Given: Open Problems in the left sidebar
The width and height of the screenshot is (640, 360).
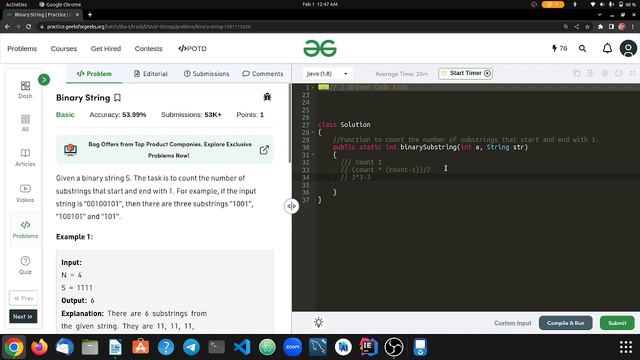Looking at the screenshot, I should pos(25,229).
